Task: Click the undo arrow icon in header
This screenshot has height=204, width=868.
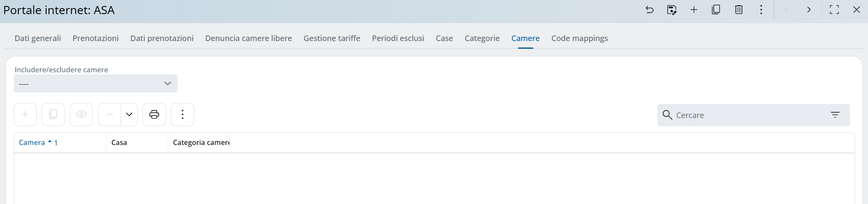Action: click(649, 10)
